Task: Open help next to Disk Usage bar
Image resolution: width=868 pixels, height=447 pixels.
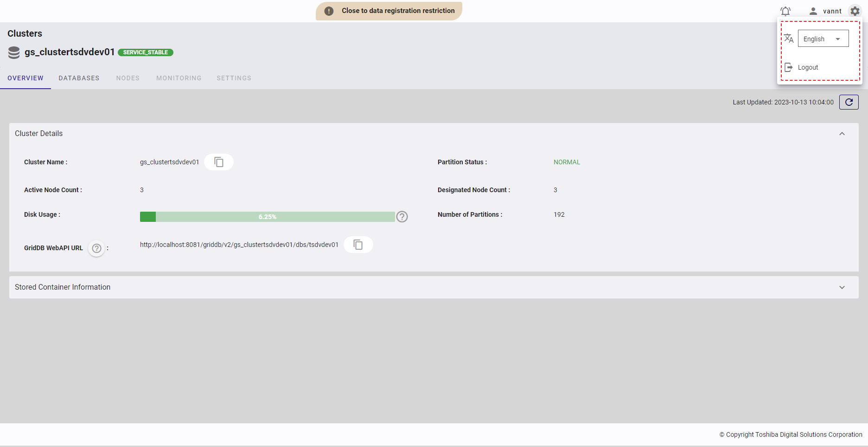Action: (x=402, y=216)
